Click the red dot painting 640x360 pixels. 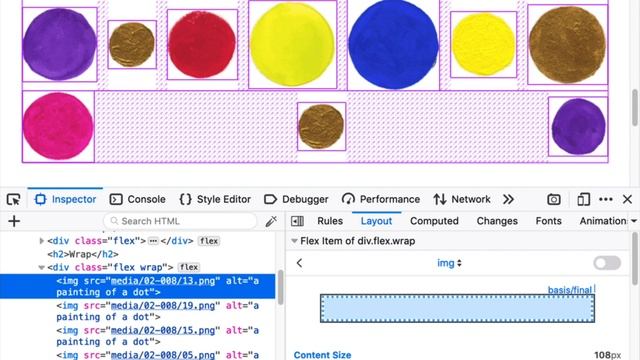tap(202, 44)
